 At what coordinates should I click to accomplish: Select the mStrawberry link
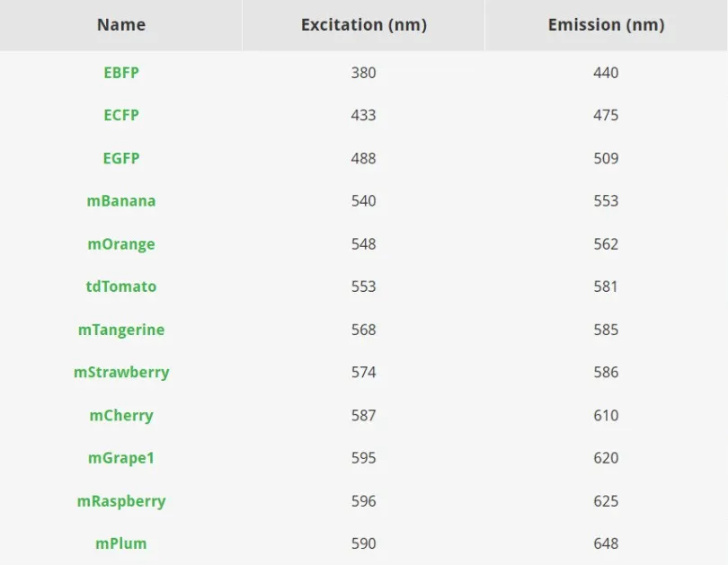(x=121, y=373)
